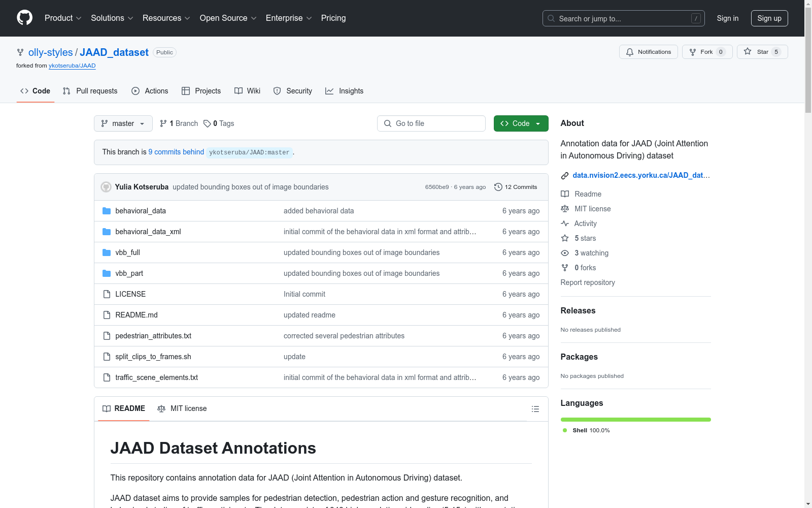The image size is (812, 508).
Task: Click the stars icon in About
Action: click(565, 238)
